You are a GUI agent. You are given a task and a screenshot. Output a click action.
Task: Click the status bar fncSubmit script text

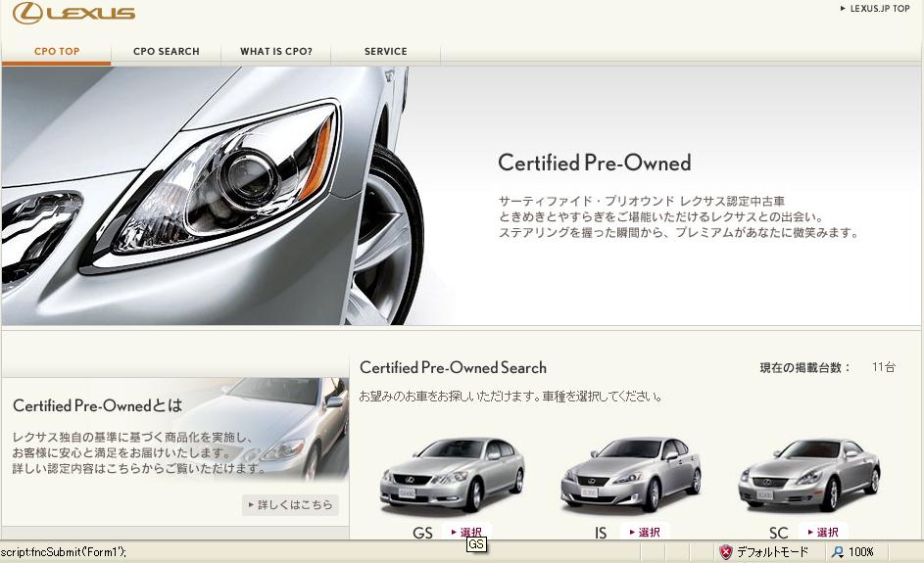(63, 552)
